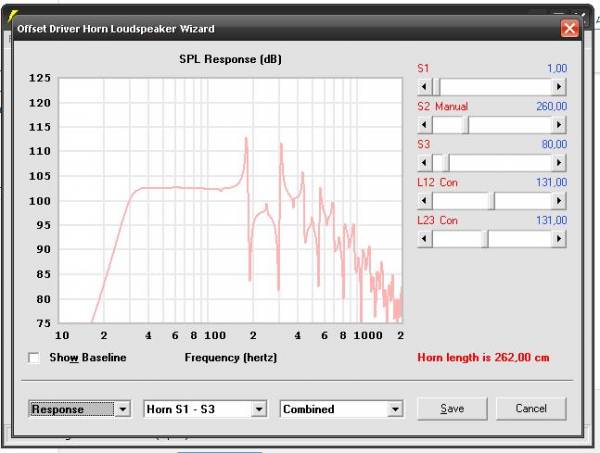Click the L23 Con slider thumb
Screen dimensions: 600x453
(485, 238)
